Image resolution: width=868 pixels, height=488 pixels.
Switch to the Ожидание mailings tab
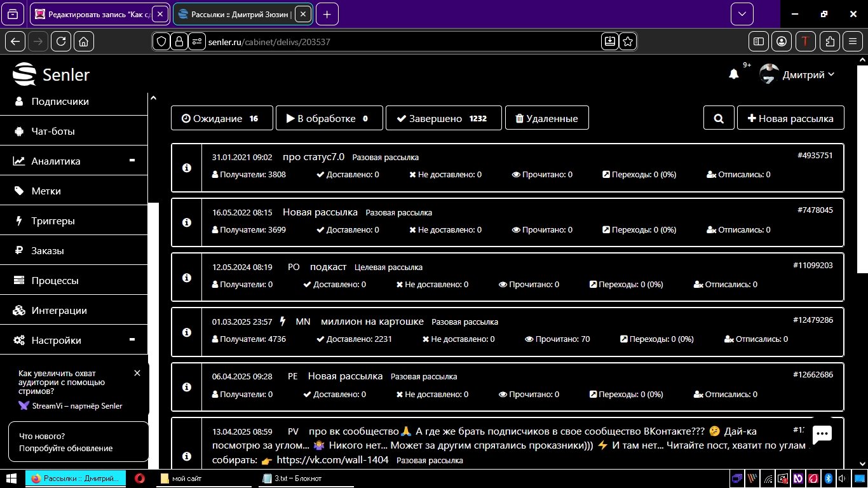point(221,118)
